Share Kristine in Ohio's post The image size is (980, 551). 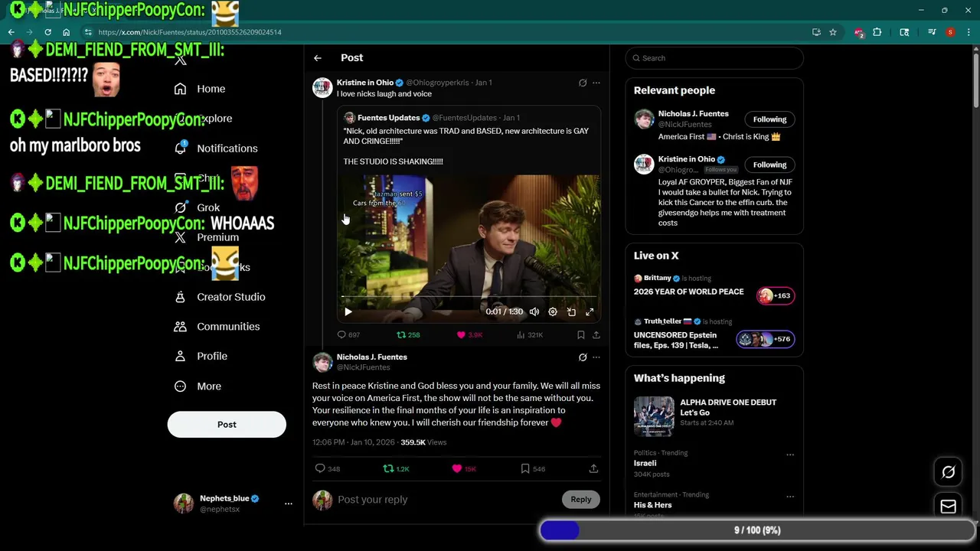596,334
